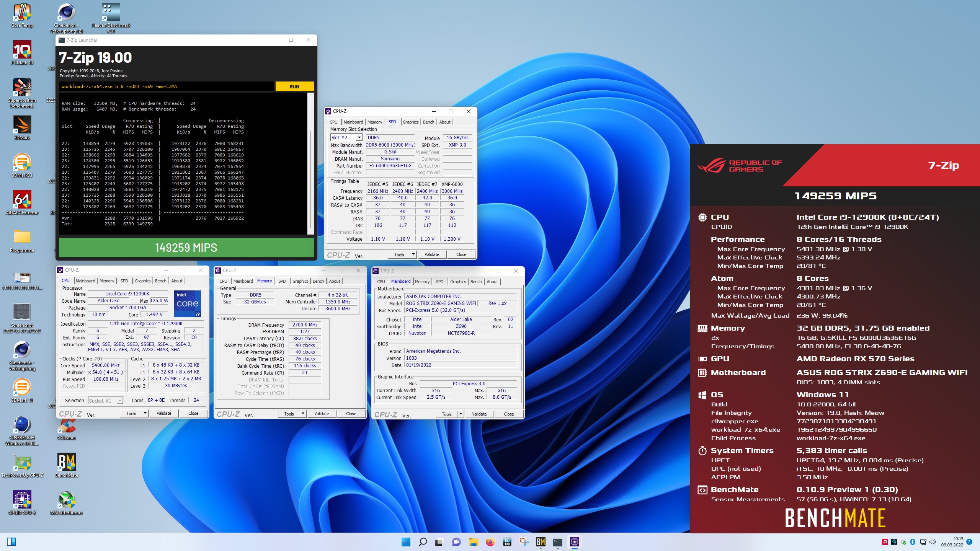
Task: Open the Windows Start menu
Action: [406, 542]
